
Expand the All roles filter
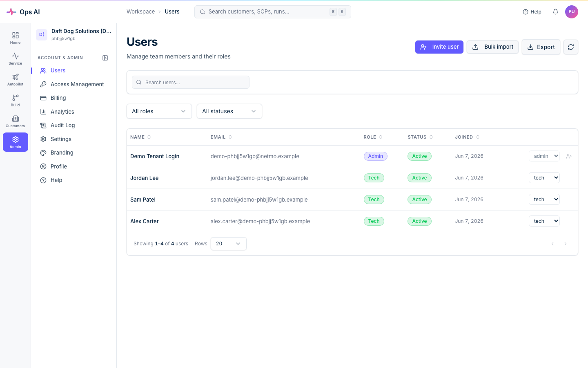159,111
